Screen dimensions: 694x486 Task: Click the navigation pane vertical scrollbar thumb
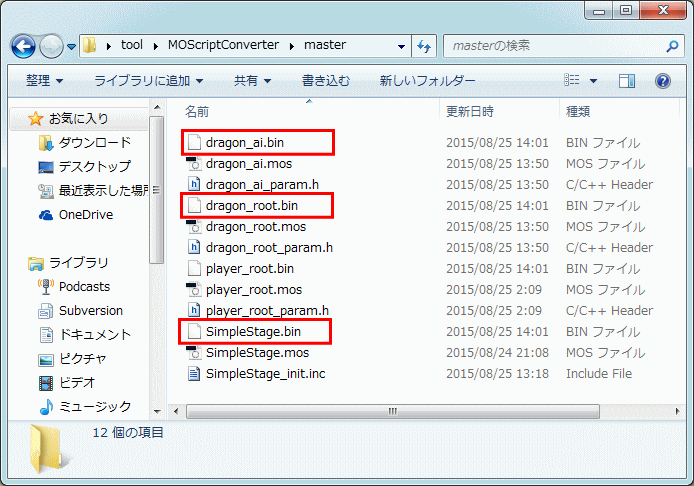coord(157,190)
